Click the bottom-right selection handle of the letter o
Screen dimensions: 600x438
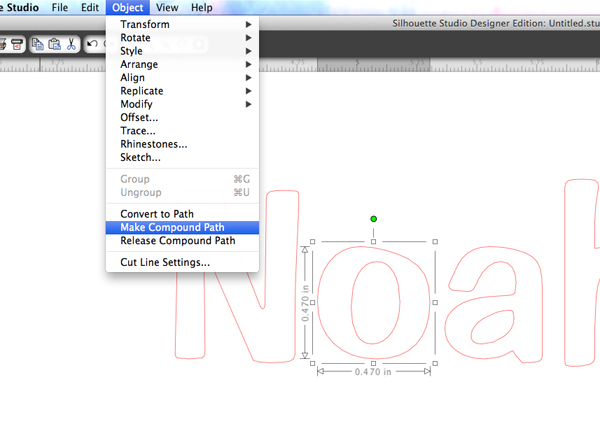pos(435,363)
